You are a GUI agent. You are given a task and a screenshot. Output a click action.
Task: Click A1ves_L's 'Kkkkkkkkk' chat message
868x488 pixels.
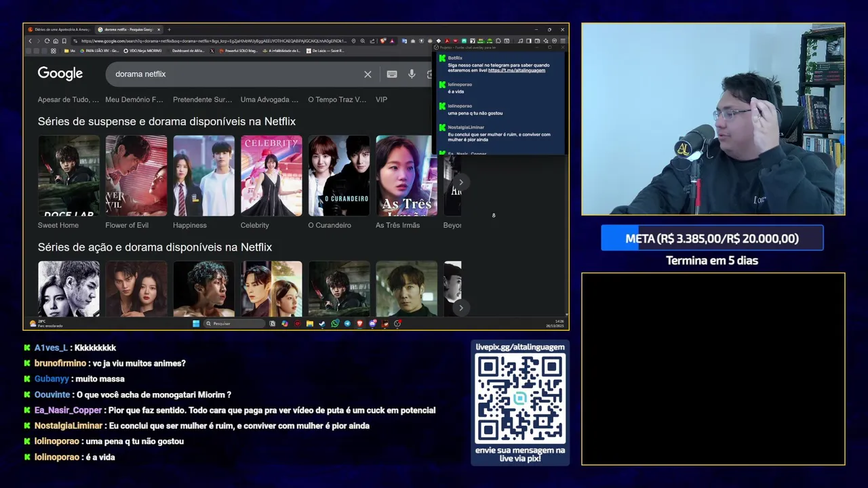75,348
